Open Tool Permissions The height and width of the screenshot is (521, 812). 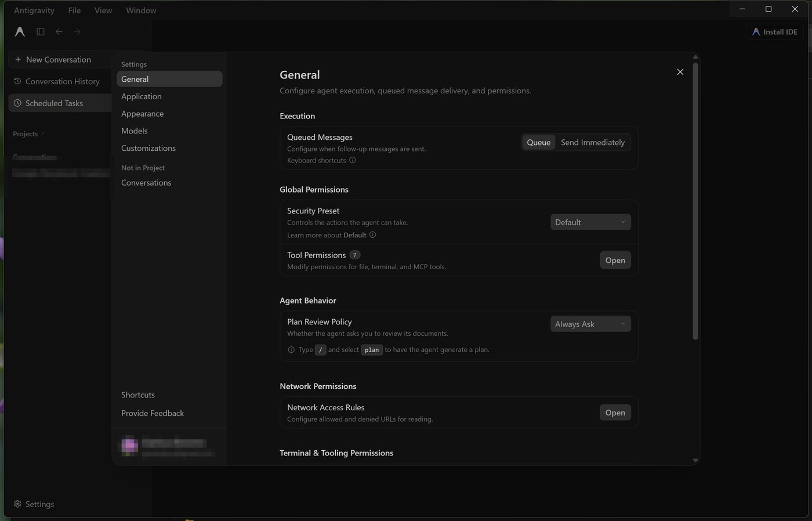(x=615, y=260)
